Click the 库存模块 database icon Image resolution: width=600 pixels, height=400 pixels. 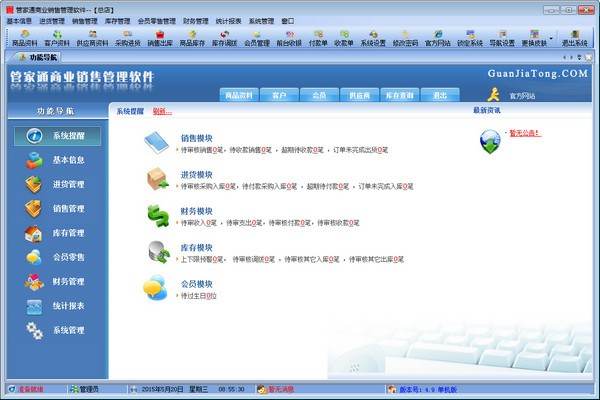click(x=159, y=252)
